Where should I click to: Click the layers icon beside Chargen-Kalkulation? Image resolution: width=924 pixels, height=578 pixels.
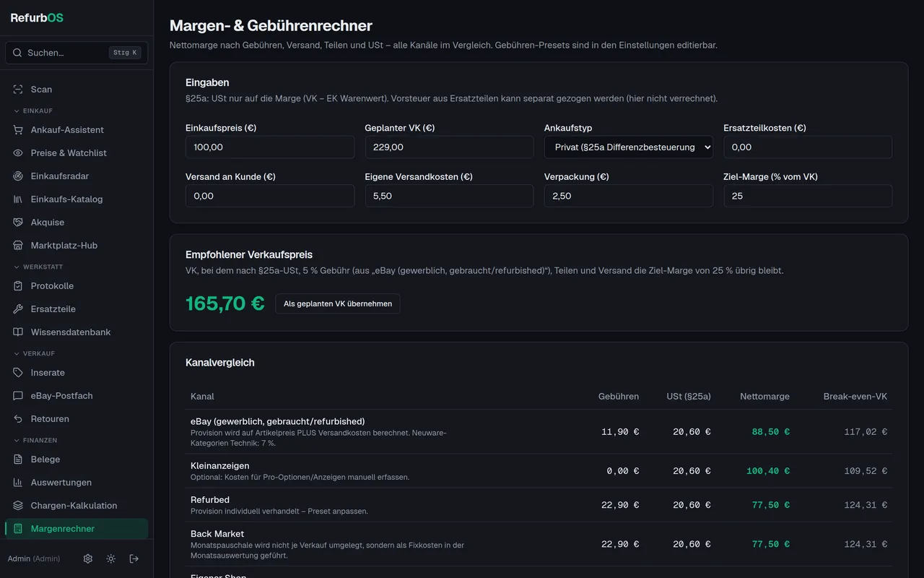pyautogui.click(x=18, y=506)
